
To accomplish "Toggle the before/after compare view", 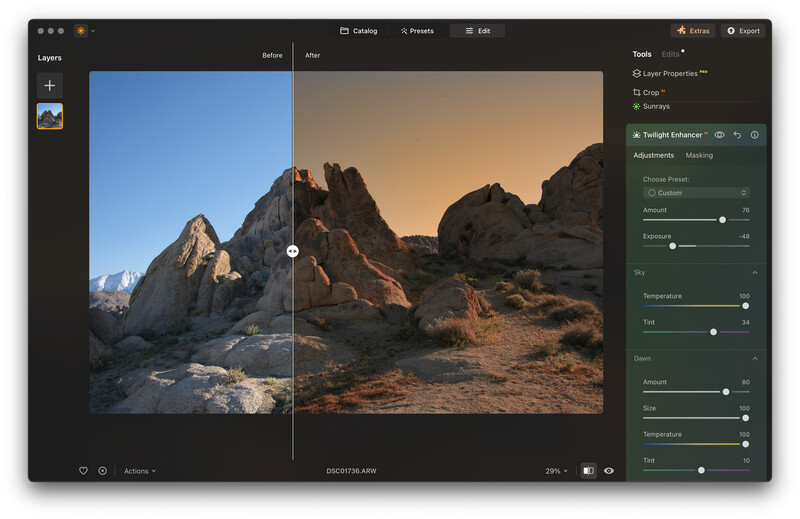I will pyautogui.click(x=588, y=471).
